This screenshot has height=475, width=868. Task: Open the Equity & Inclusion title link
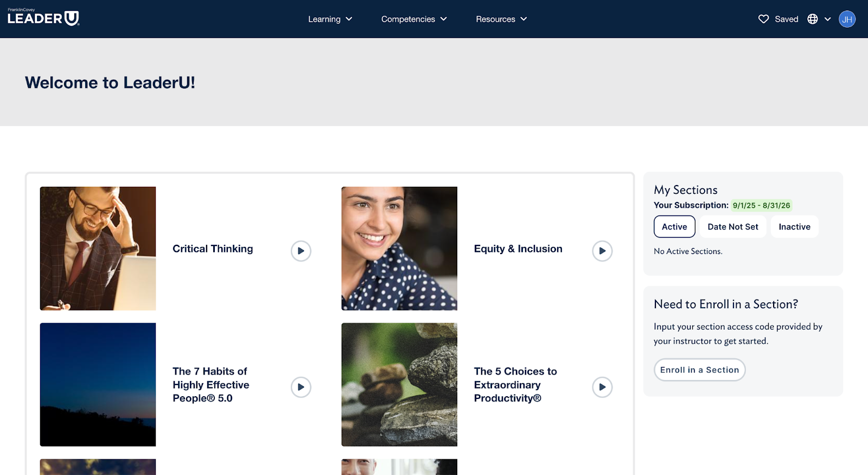[x=518, y=249]
